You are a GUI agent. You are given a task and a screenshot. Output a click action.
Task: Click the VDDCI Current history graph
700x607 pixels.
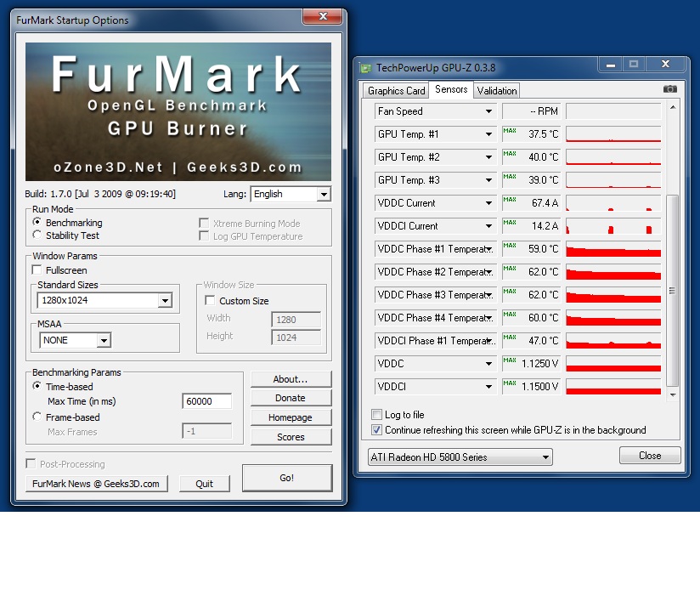(x=613, y=226)
